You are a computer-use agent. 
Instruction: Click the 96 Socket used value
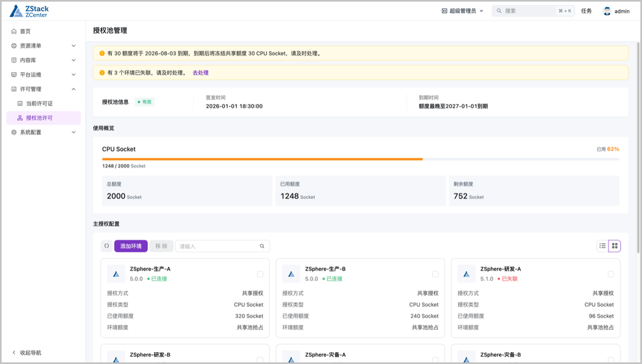601,316
